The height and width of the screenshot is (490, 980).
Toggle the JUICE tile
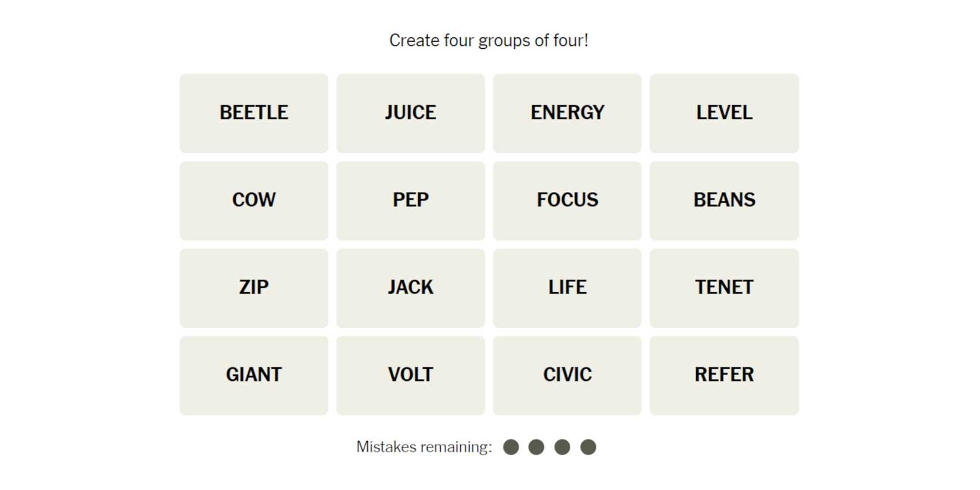coord(410,113)
